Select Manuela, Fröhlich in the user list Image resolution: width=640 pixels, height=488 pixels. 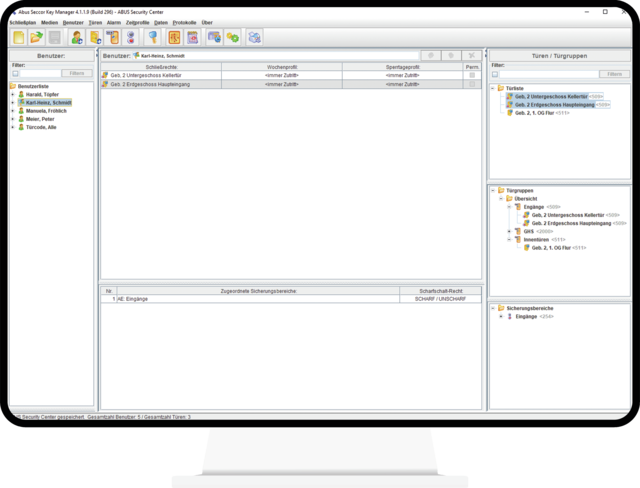(x=46, y=111)
